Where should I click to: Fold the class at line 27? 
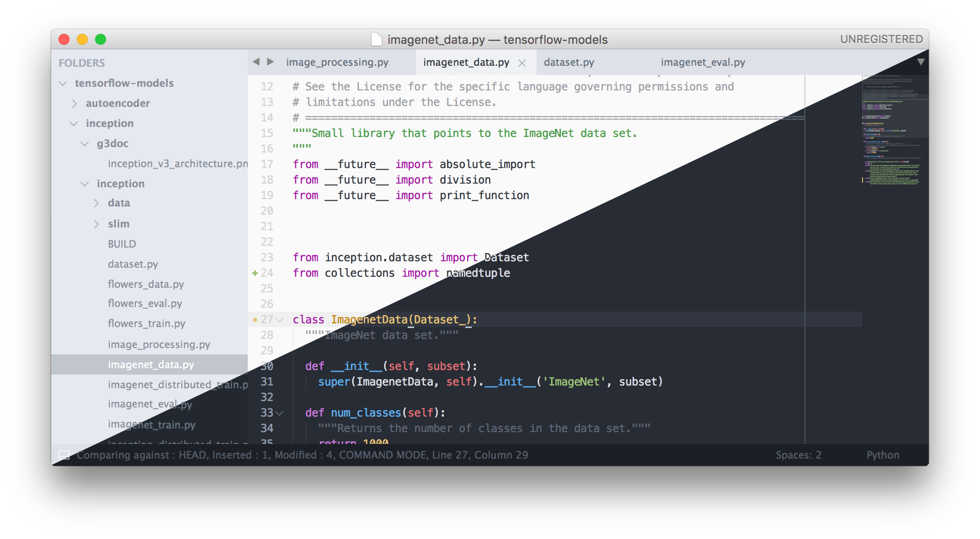(x=279, y=320)
